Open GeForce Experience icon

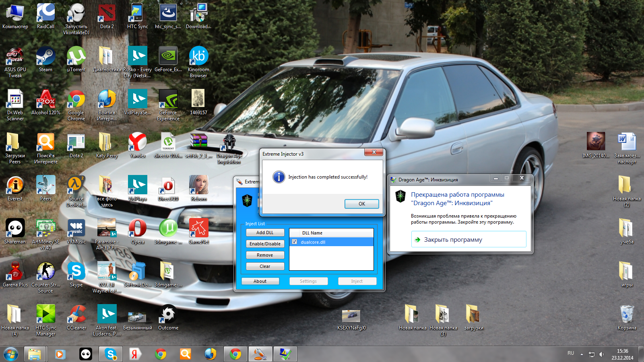[x=168, y=105]
